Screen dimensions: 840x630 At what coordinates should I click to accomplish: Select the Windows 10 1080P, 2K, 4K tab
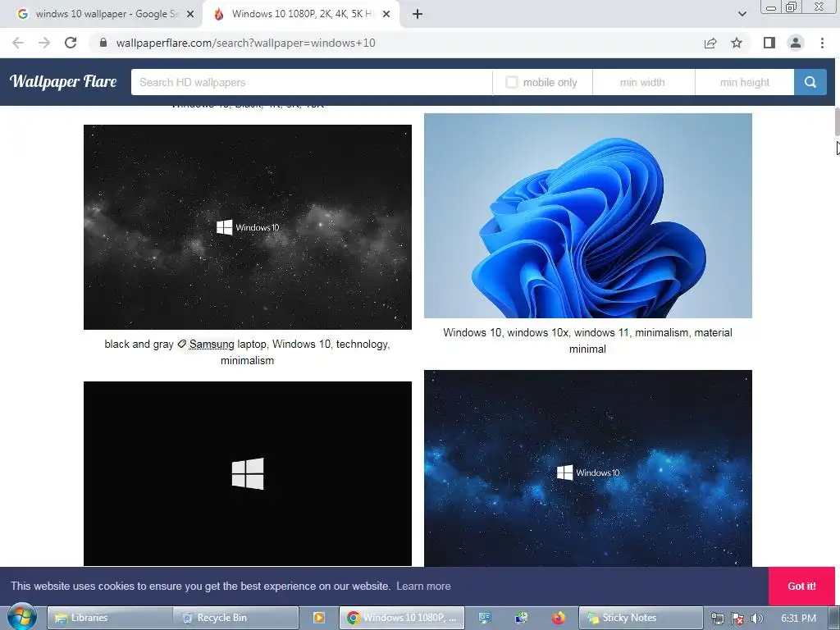(301, 15)
